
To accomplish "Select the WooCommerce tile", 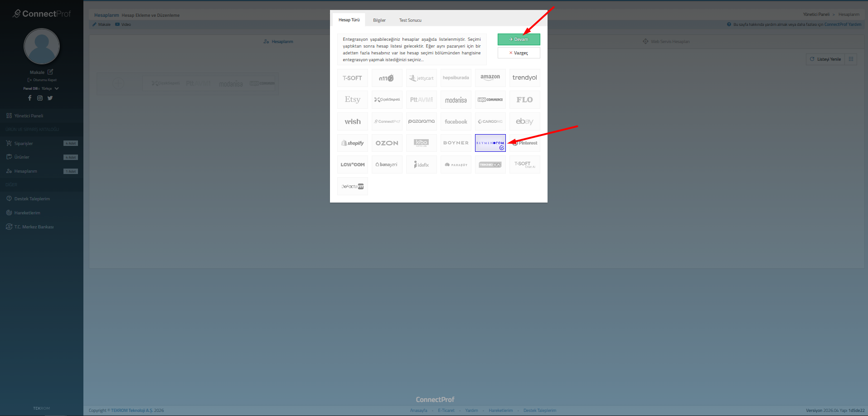I will [x=490, y=100].
